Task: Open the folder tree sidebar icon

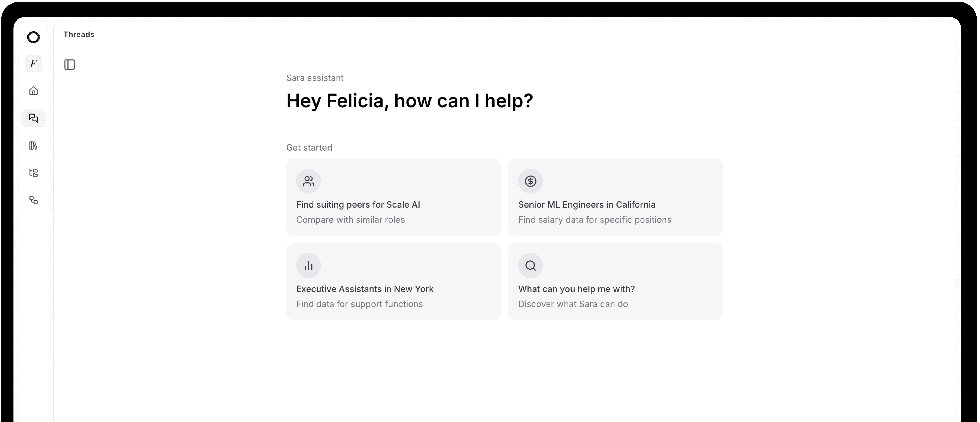Action: pyautogui.click(x=33, y=173)
